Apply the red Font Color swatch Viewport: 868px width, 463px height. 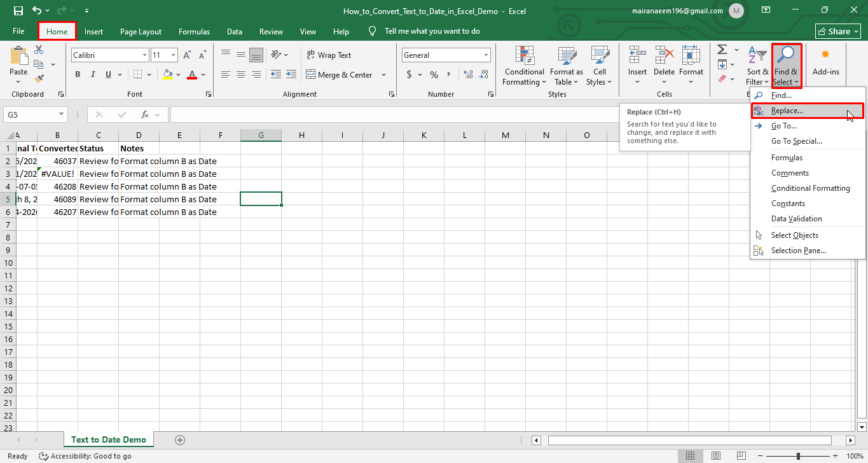pyautogui.click(x=193, y=74)
